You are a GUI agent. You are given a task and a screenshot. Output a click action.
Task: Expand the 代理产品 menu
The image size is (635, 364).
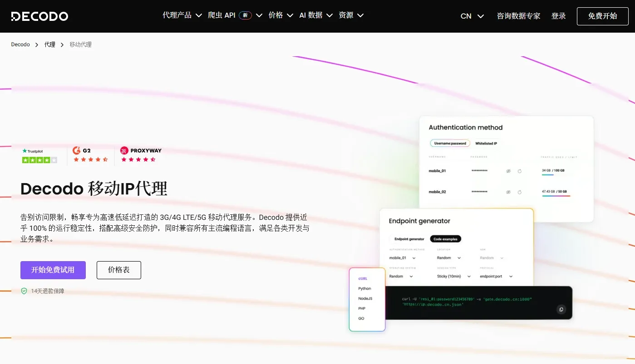[182, 15]
